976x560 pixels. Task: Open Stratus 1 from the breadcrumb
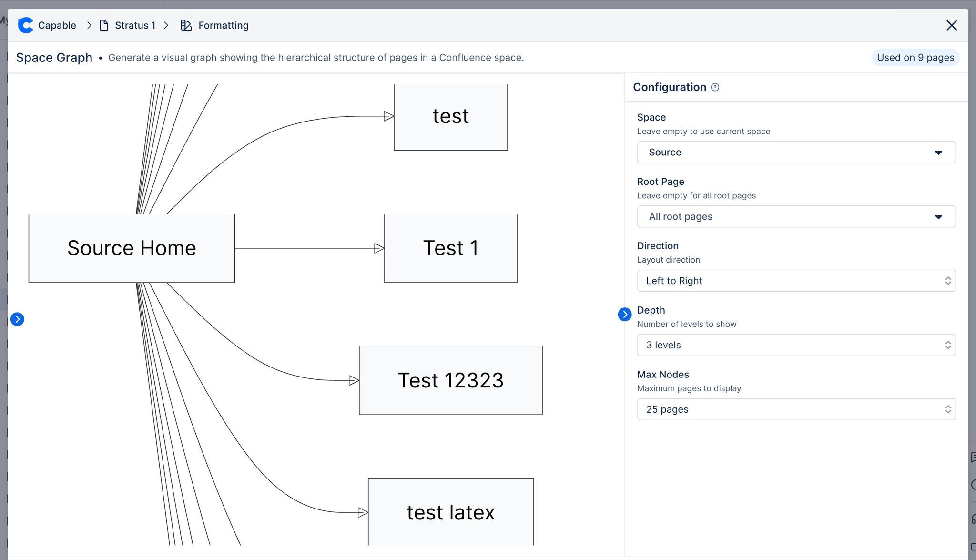click(x=135, y=25)
